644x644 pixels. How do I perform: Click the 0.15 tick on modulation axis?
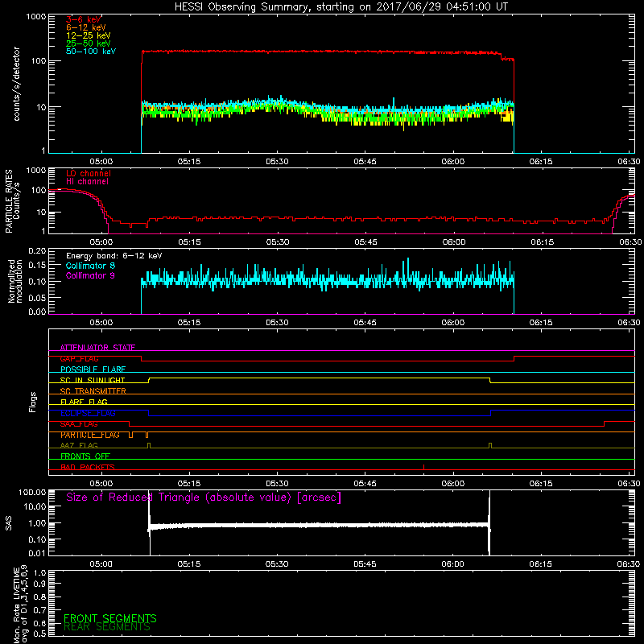tap(37, 266)
